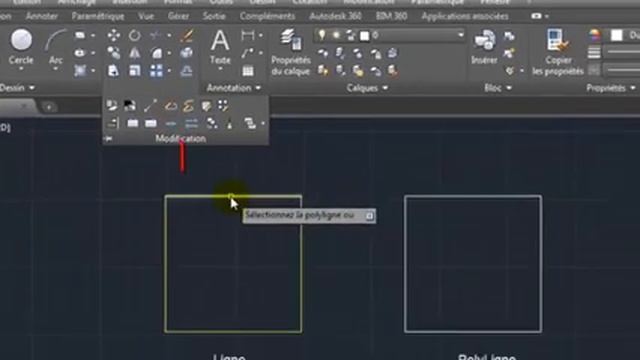Viewport: 640px width, 360px height.
Task: Switch to the Gérer ribbon tab
Action: click(x=178, y=16)
